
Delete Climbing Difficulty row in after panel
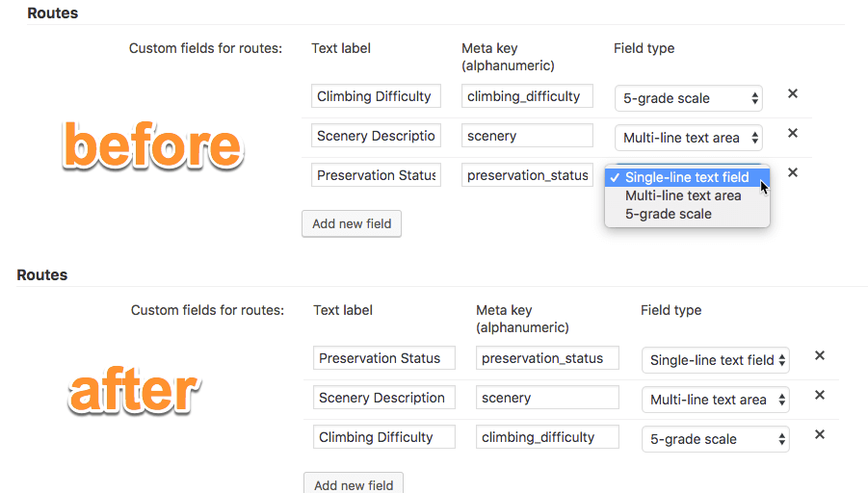point(820,435)
